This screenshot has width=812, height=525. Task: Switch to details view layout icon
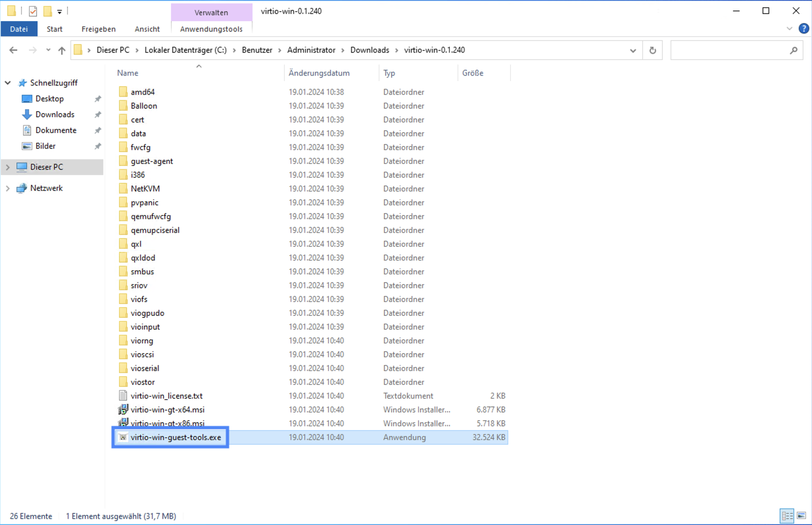tap(787, 516)
